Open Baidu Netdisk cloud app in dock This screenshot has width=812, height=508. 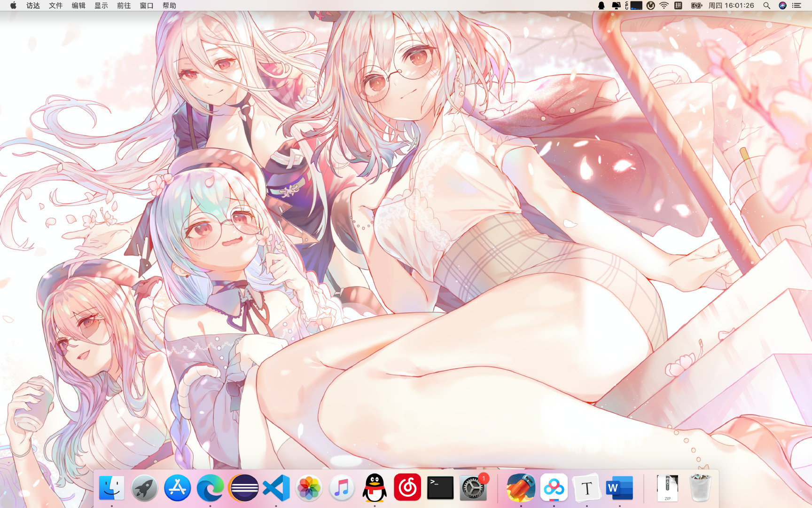[x=554, y=488]
